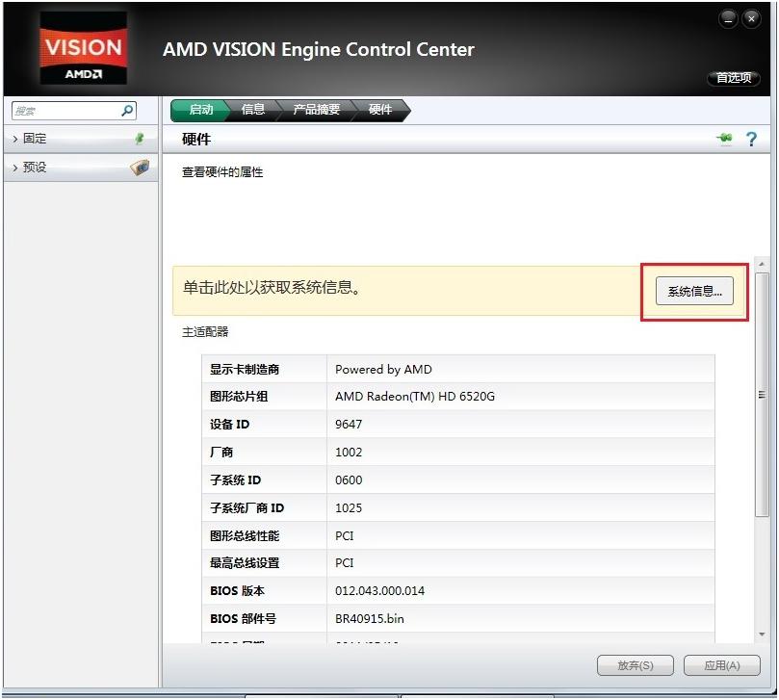
Task: Click the green pin icon beside 固定
Action: [140, 139]
